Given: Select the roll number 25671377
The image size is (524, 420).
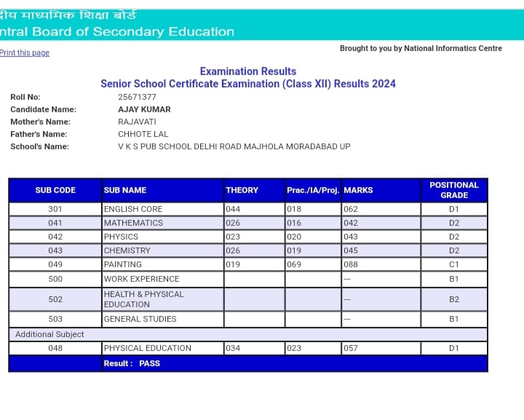Looking at the screenshot, I should [137, 97].
